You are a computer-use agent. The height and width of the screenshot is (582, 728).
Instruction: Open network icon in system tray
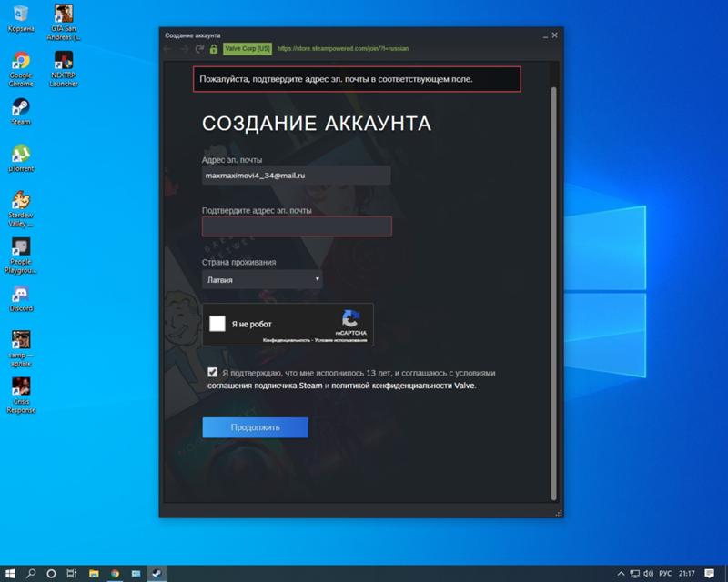[634, 574]
